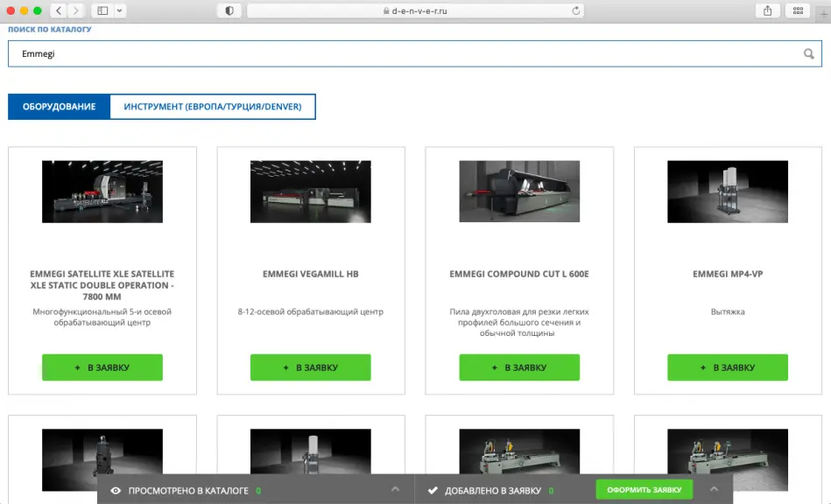Reload the page with the refresh icon
This screenshot has width=831, height=504.
576,10
